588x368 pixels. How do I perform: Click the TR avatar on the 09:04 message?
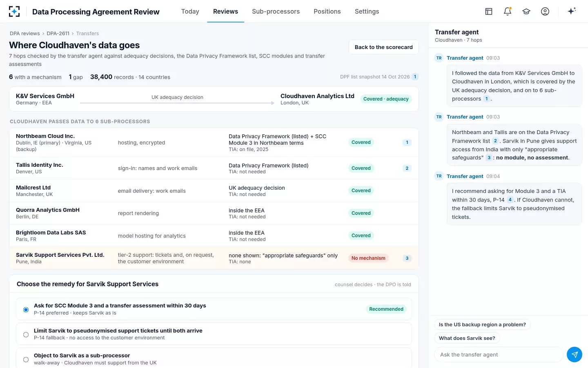click(439, 176)
